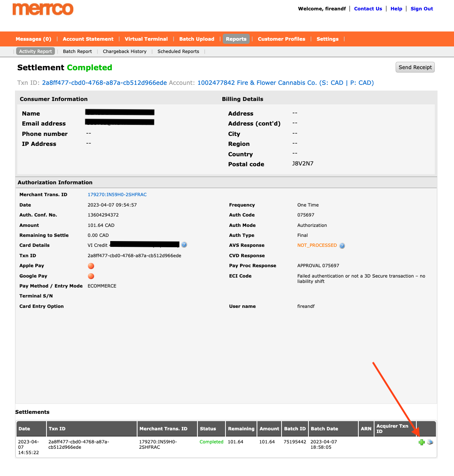Go to Scheduled Reports
454x476 pixels.
[178, 51]
